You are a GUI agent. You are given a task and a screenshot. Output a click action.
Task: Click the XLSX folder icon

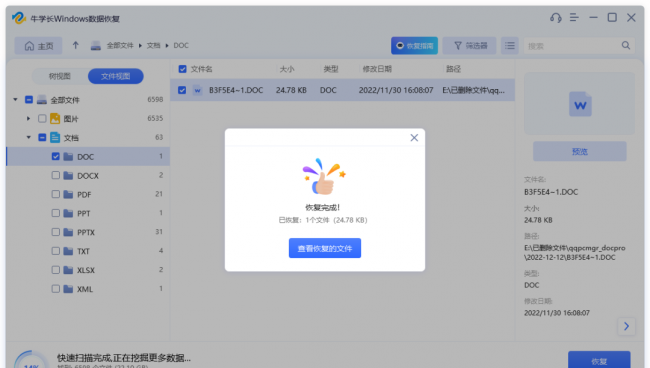tap(68, 270)
